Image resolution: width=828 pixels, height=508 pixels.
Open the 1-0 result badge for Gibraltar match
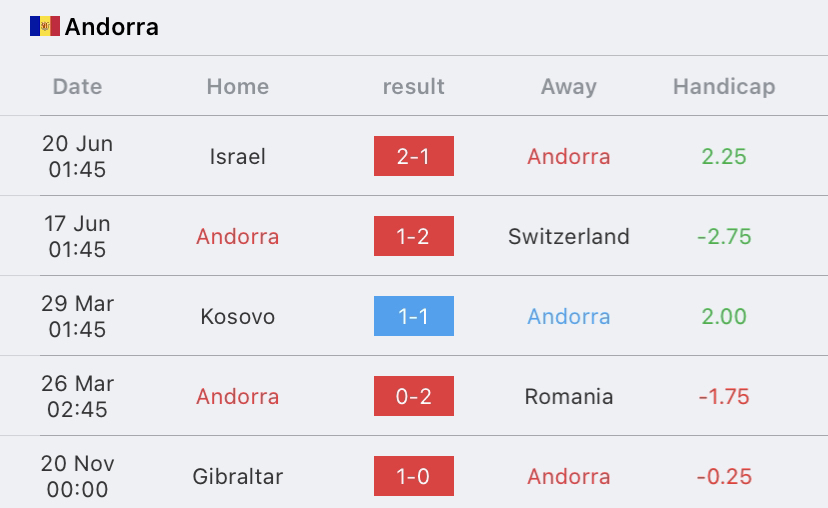[x=413, y=476]
